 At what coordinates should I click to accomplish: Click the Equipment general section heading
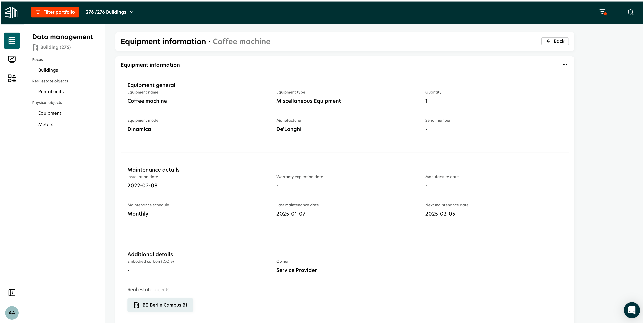[x=151, y=85]
